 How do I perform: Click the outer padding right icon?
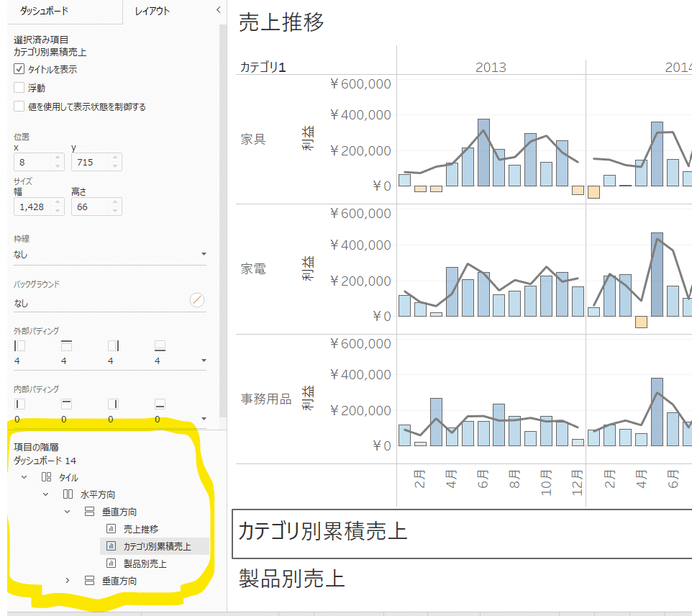(114, 345)
